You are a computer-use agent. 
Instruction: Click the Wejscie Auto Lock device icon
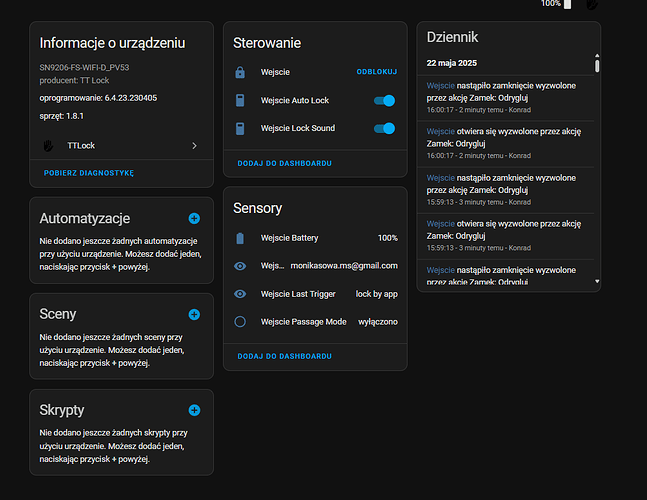(x=240, y=100)
